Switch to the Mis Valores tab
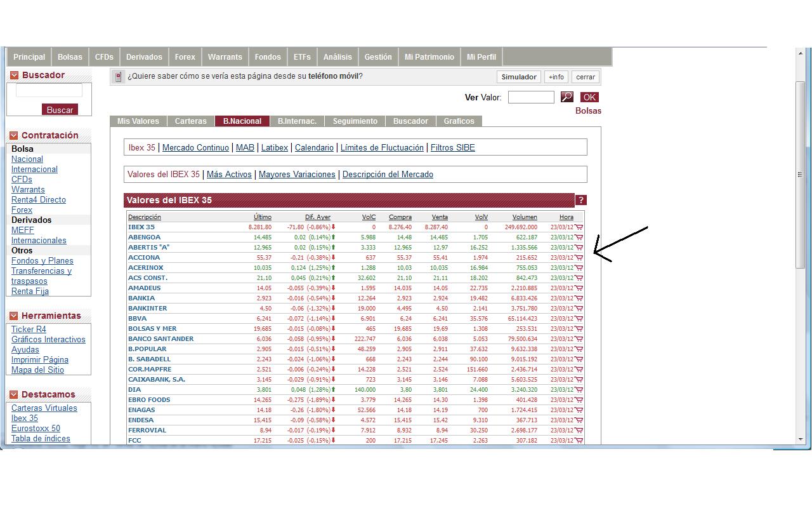Image resolution: width=812 pixels, height=508 pixels. click(138, 121)
